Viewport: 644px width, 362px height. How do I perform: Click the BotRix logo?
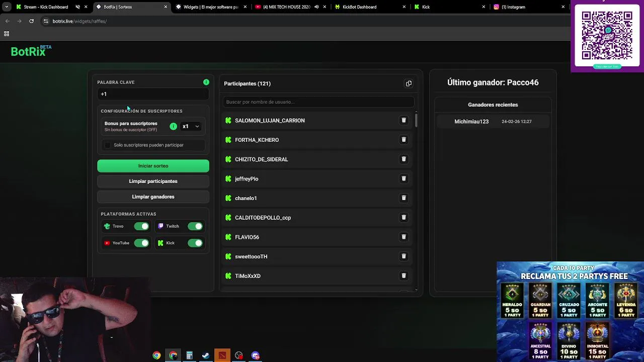31,51
